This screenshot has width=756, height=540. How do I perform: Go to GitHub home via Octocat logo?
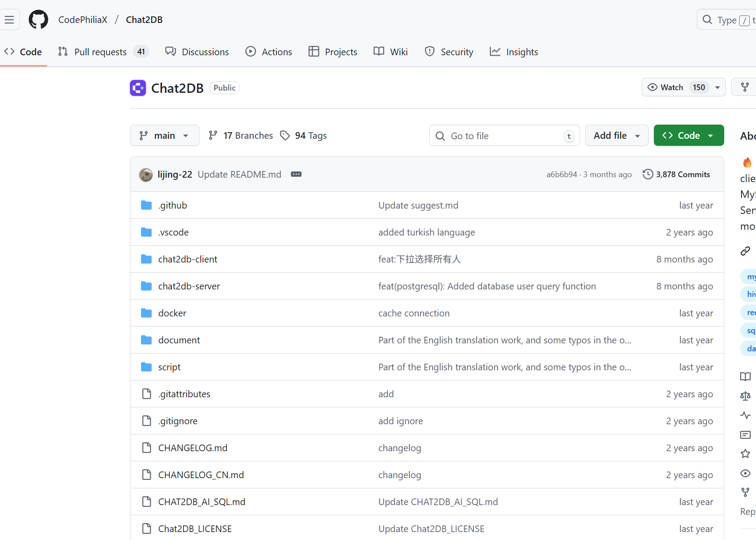[38, 19]
